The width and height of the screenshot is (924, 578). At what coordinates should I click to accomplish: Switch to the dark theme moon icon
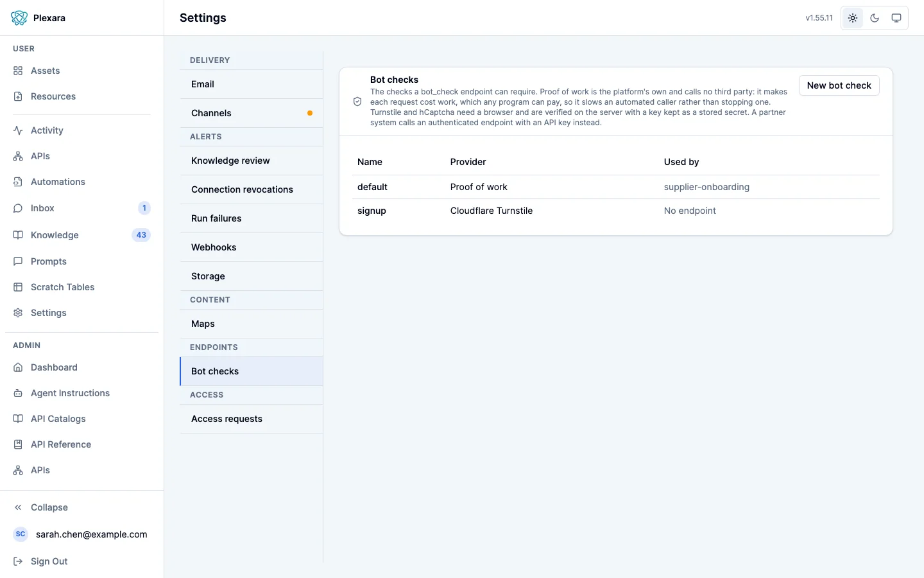875,18
